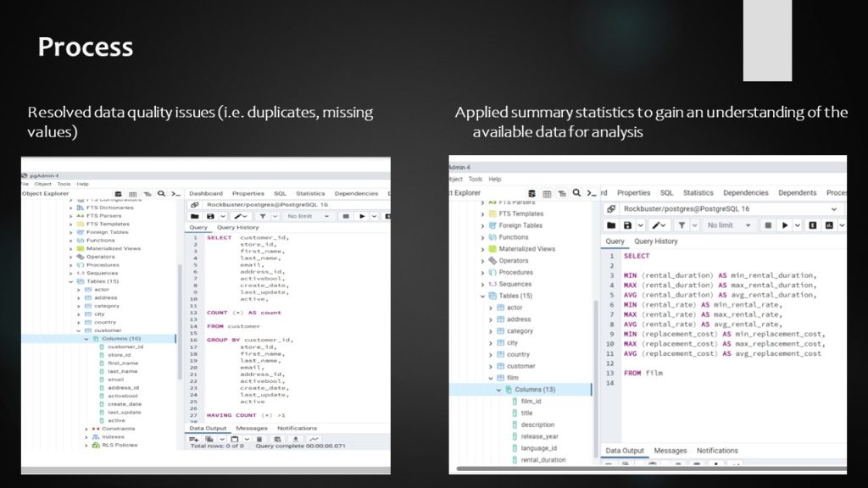Click Execute query play button in right pgAdmin window
The image size is (868, 488).
(x=786, y=225)
